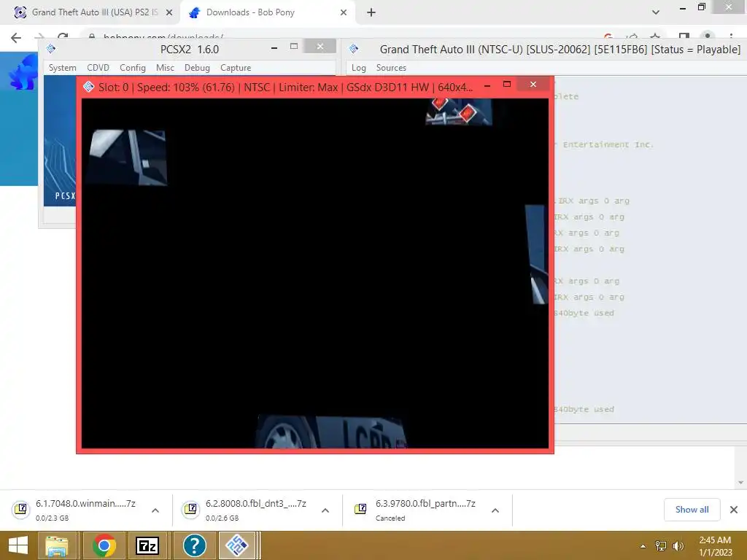Click the PCSX2 1.6.0 window icon
Viewport: 747px width, 560px height.
51,49
